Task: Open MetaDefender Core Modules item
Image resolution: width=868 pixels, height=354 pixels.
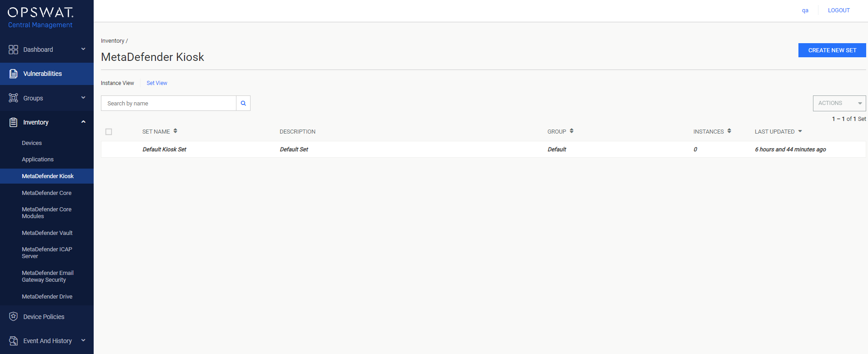Action: [47, 213]
